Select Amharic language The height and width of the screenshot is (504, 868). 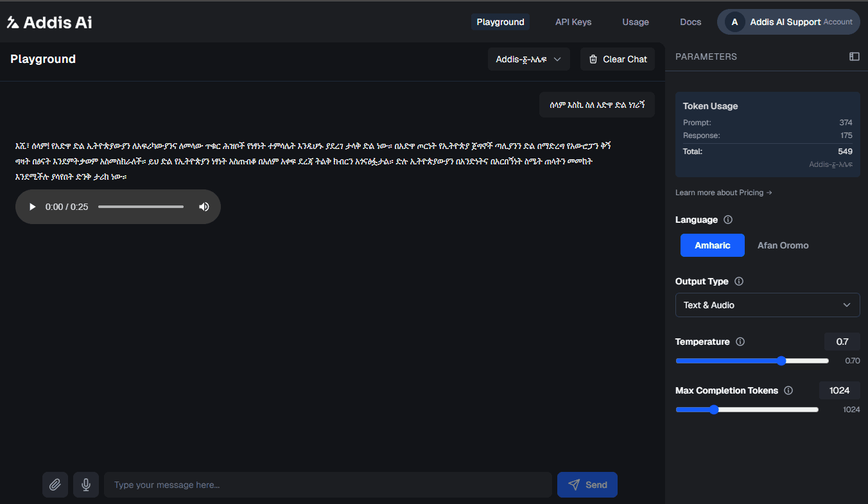click(713, 245)
